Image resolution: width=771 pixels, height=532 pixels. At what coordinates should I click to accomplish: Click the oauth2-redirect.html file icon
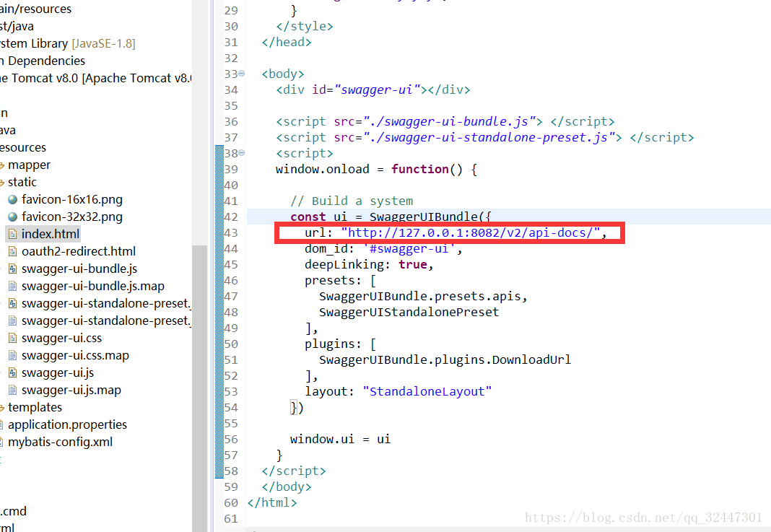click(x=13, y=251)
